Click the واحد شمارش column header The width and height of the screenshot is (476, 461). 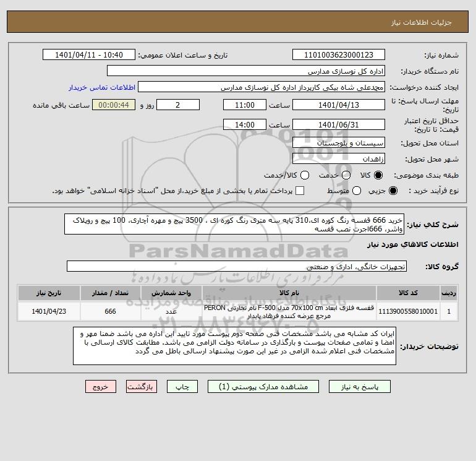171,293
